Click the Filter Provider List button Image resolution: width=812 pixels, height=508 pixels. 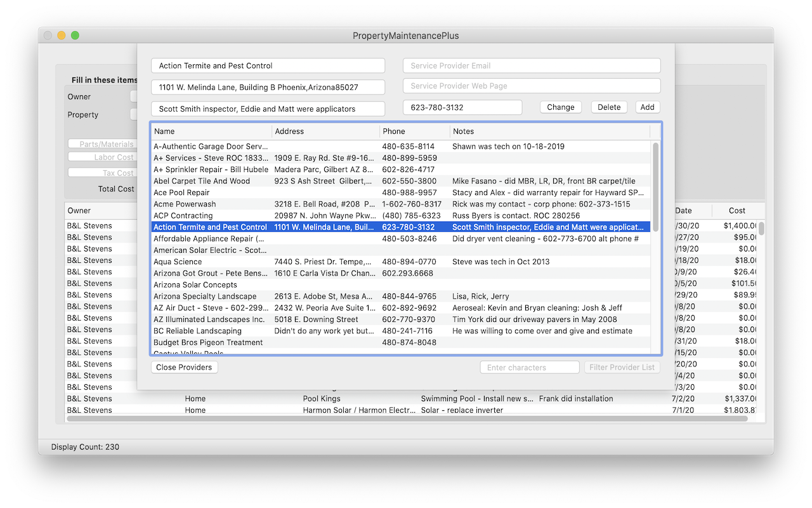coord(622,367)
